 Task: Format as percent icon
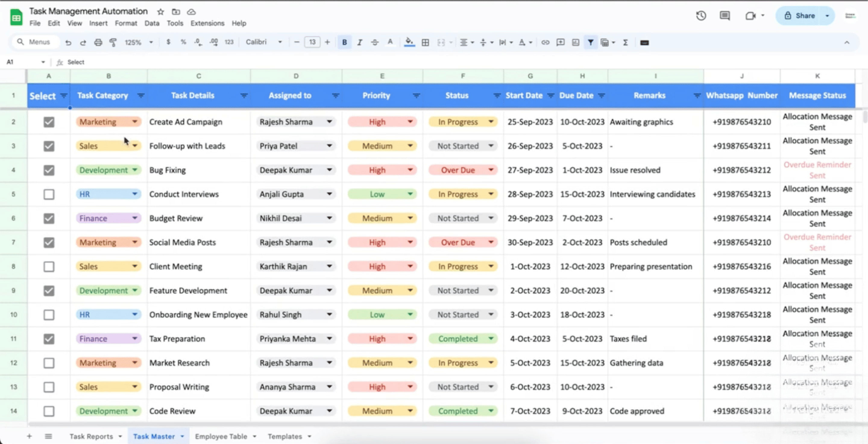point(183,42)
